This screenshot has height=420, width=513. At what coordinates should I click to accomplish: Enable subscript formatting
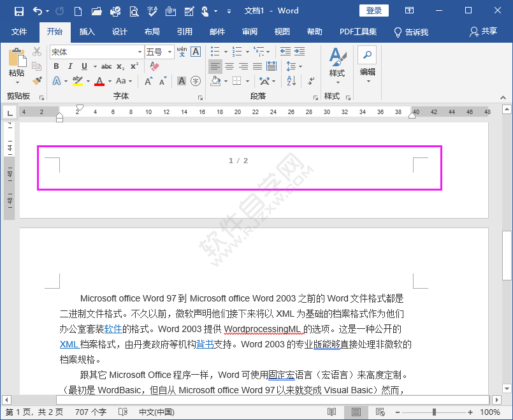pyautogui.click(x=120, y=66)
